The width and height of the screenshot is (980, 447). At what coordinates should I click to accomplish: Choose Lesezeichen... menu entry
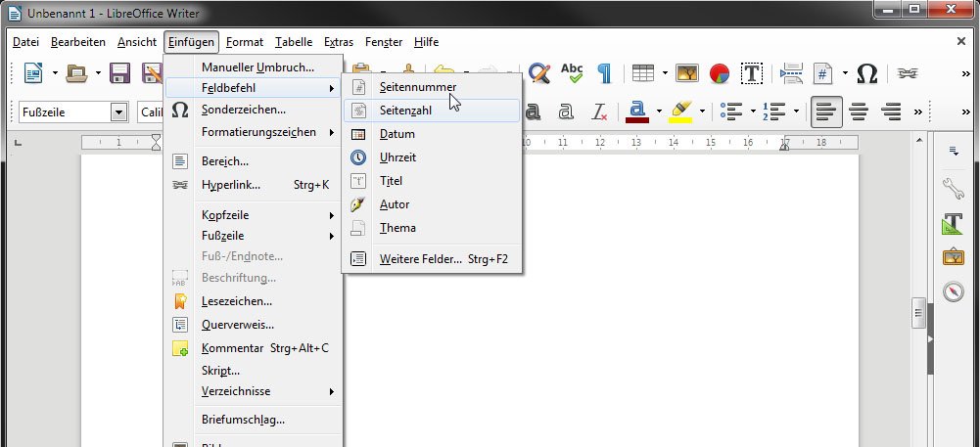tap(254, 301)
